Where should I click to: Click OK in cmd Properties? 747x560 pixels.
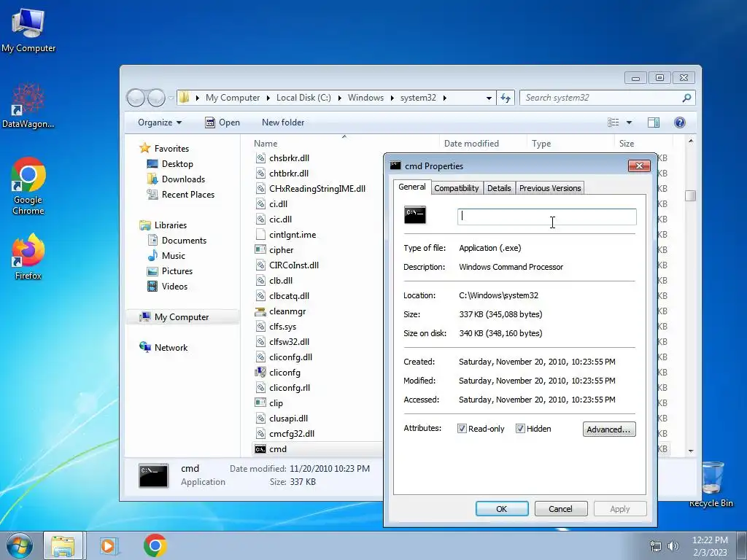pyautogui.click(x=502, y=508)
